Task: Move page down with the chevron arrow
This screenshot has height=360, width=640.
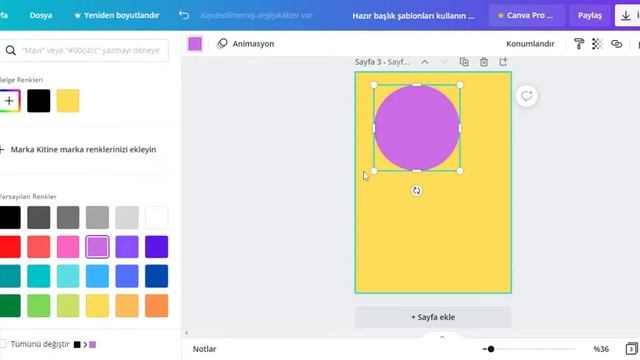Action: 444,62
